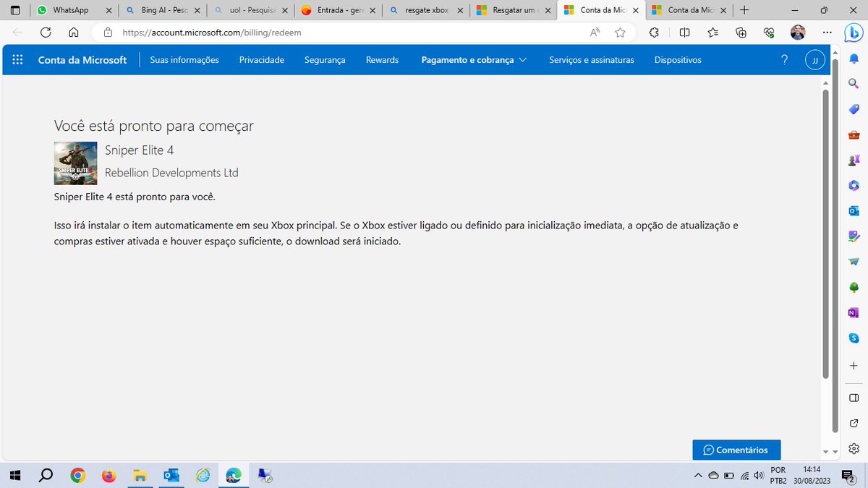Open the Microsoft apps launcher grid

[x=17, y=60]
